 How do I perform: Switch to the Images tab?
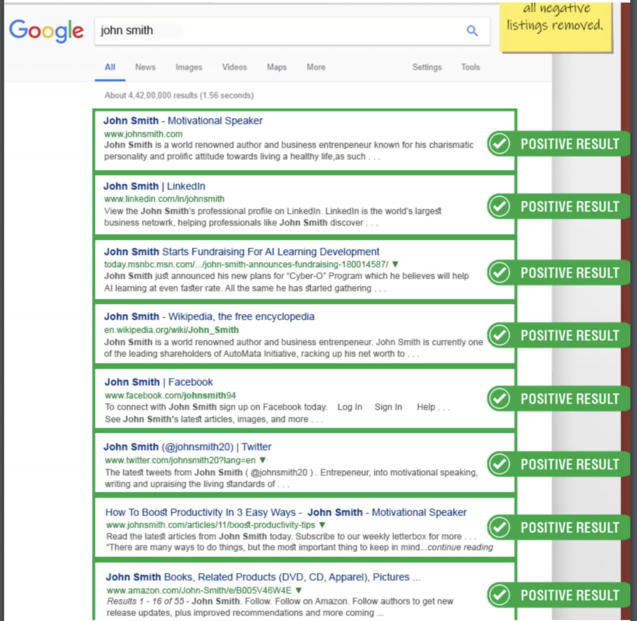[x=188, y=67]
